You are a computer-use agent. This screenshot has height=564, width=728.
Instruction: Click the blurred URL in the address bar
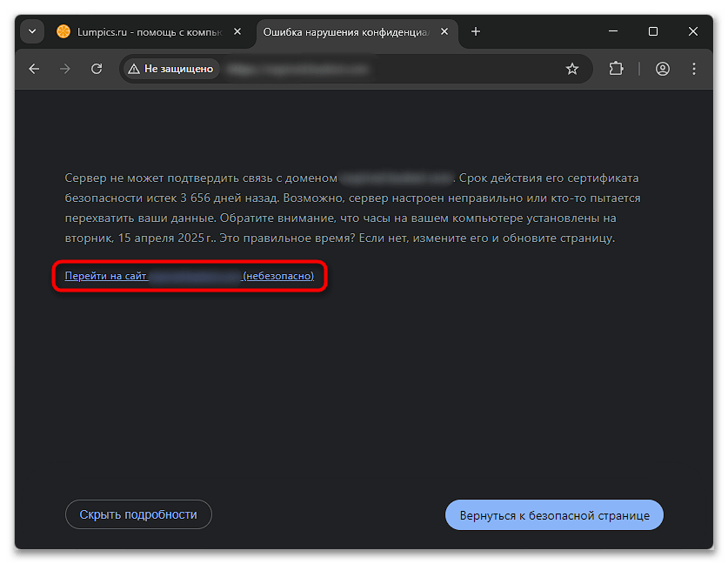298,70
